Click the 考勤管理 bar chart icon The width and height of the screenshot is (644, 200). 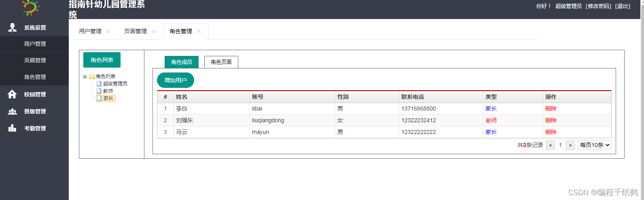coord(13,128)
